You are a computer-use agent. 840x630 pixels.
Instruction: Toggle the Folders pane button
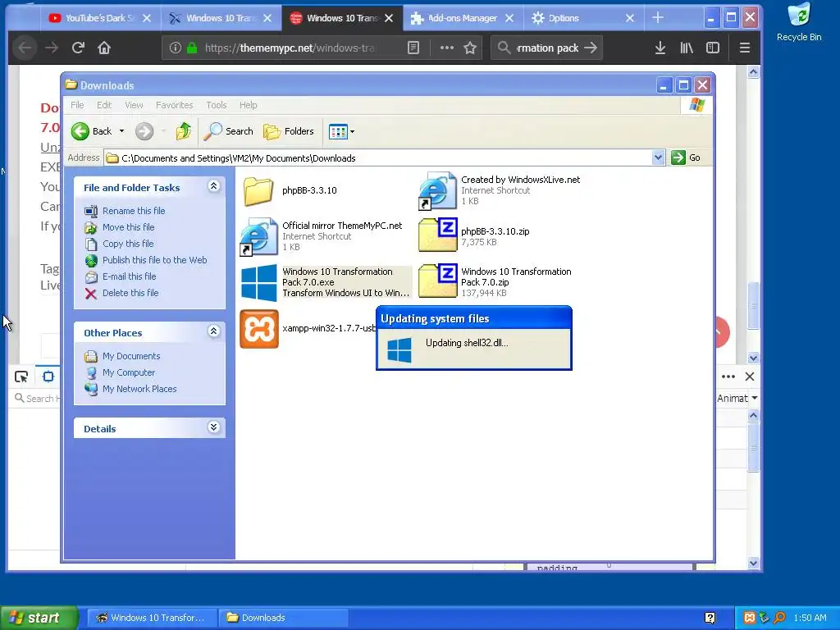click(x=289, y=131)
